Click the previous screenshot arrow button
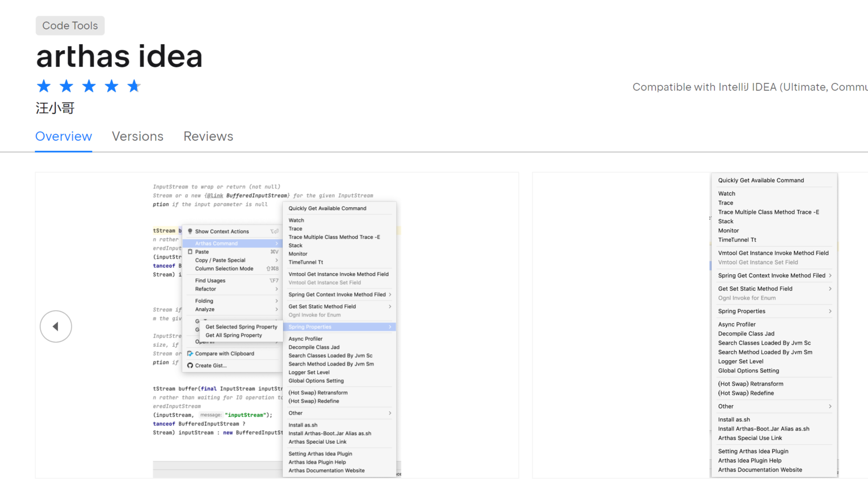 coord(56,326)
